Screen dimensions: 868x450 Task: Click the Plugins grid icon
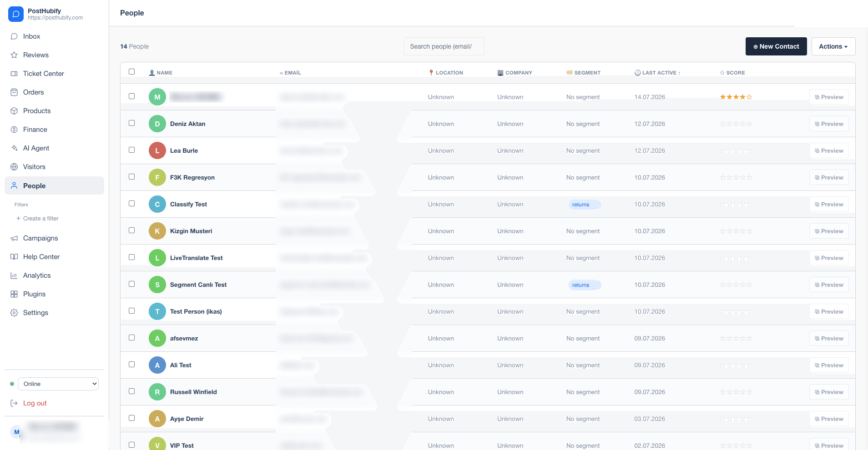click(x=14, y=294)
